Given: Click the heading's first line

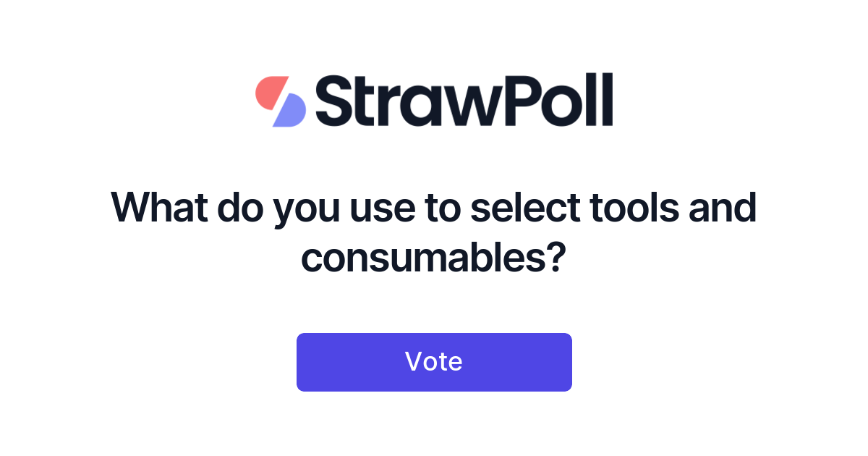Looking at the screenshot, I should [434, 208].
